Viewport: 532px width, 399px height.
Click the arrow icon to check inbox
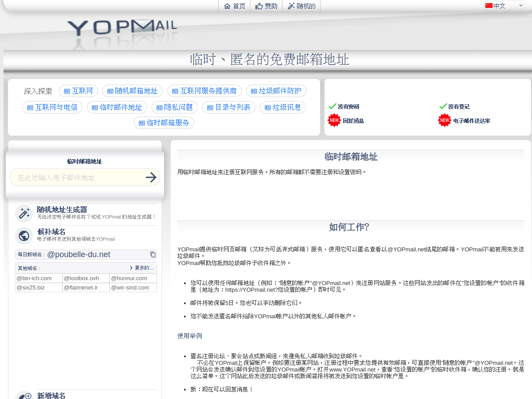pos(151,177)
